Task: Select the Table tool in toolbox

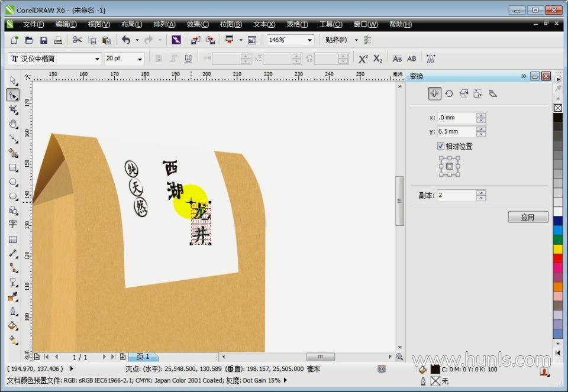Action: coord(13,239)
